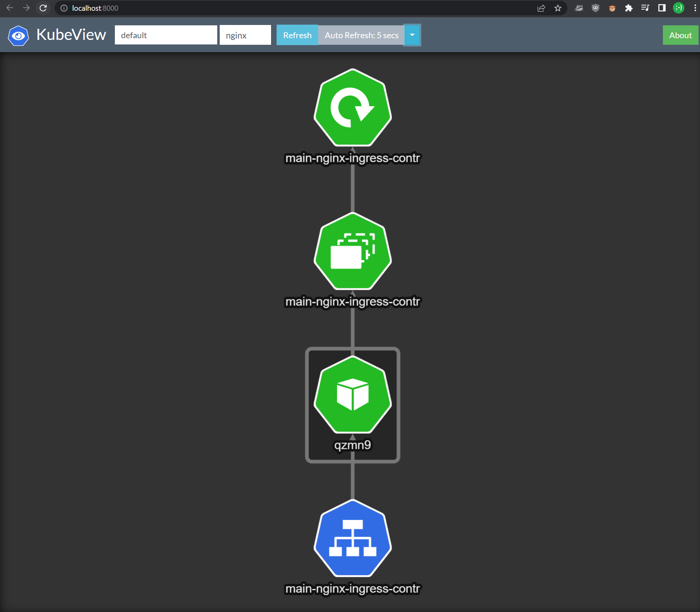Focus the nginx filter text field

click(x=245, y=35)
